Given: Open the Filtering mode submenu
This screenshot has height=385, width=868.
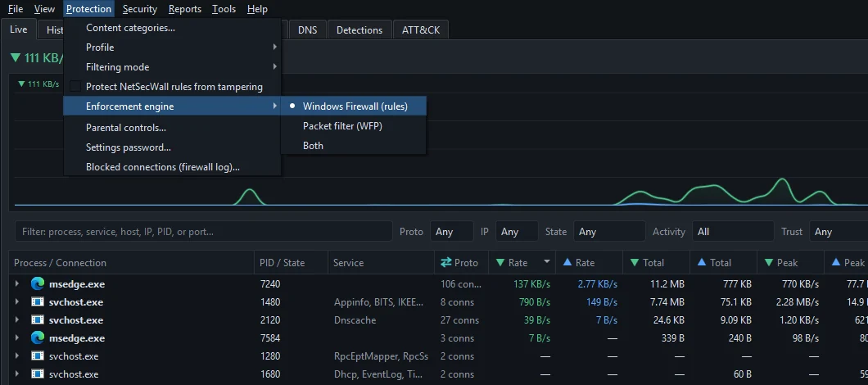Looking at the screenshot, I should 172,67.
